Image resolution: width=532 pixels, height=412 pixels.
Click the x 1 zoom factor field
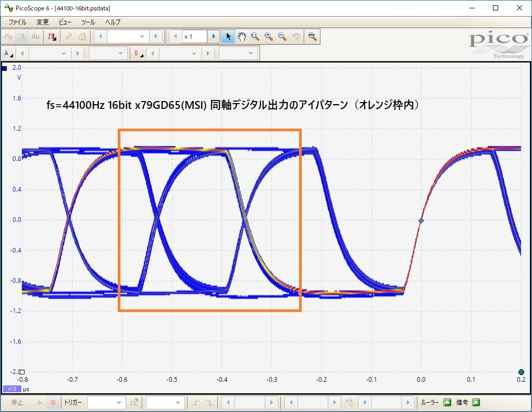pos(194,36)
